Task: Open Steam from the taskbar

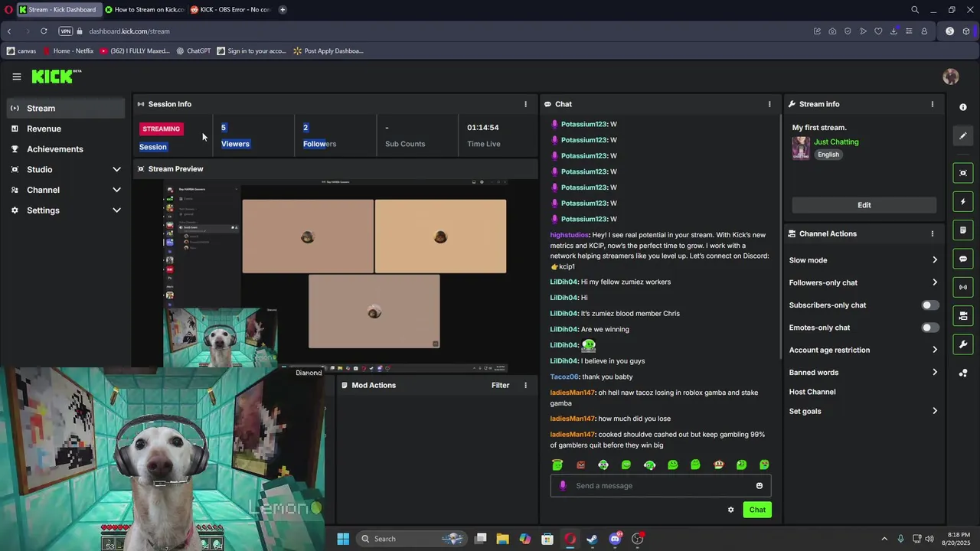Action: 592,539
